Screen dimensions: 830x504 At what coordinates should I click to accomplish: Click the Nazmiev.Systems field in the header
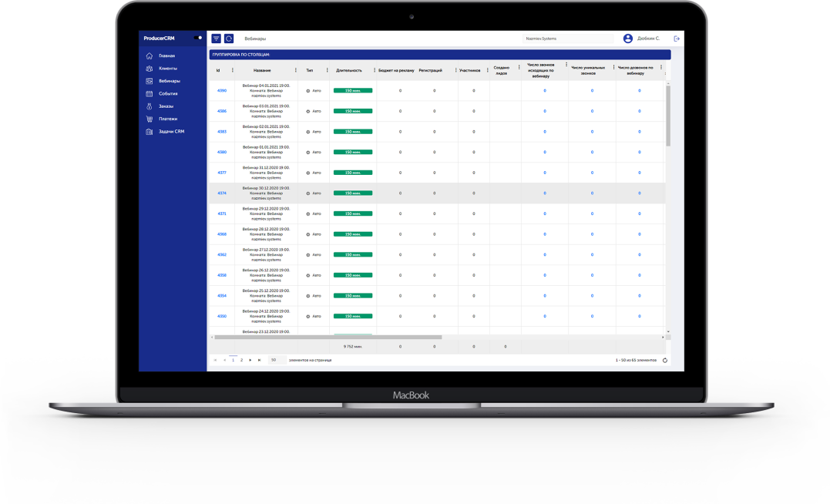point(567,39)
